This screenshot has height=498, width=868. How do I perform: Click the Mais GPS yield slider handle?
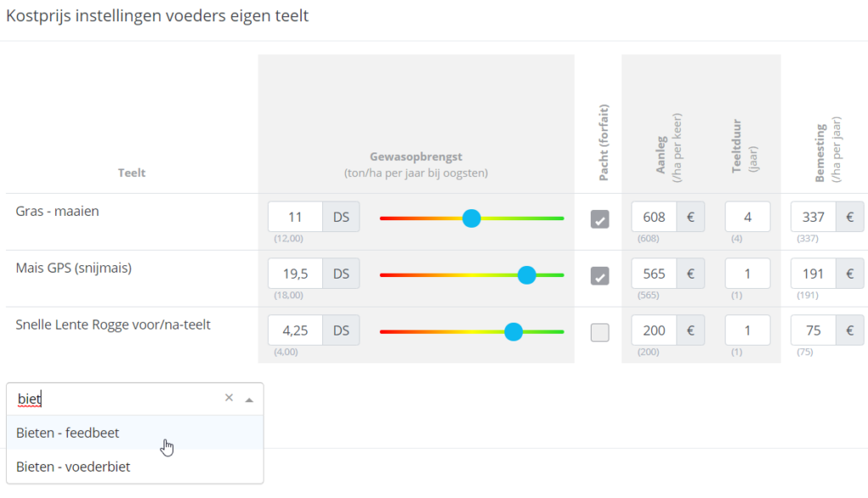click(526, 275)
